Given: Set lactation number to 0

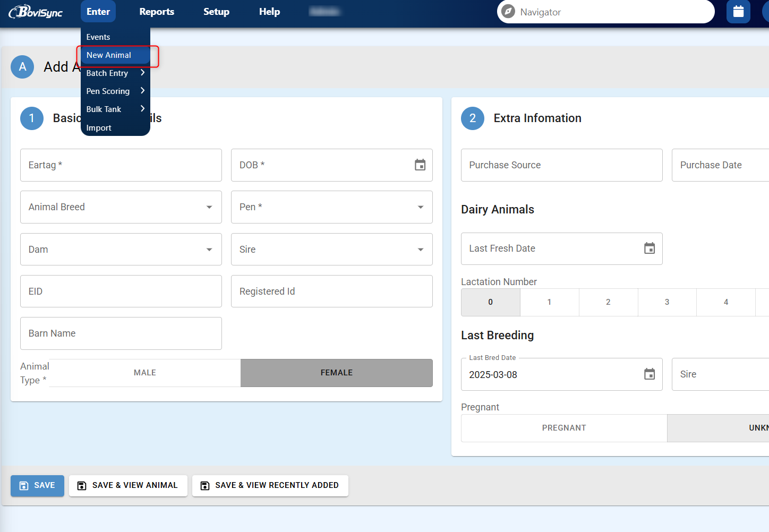Looking at the screenshot, I should (x=491, y=302).
